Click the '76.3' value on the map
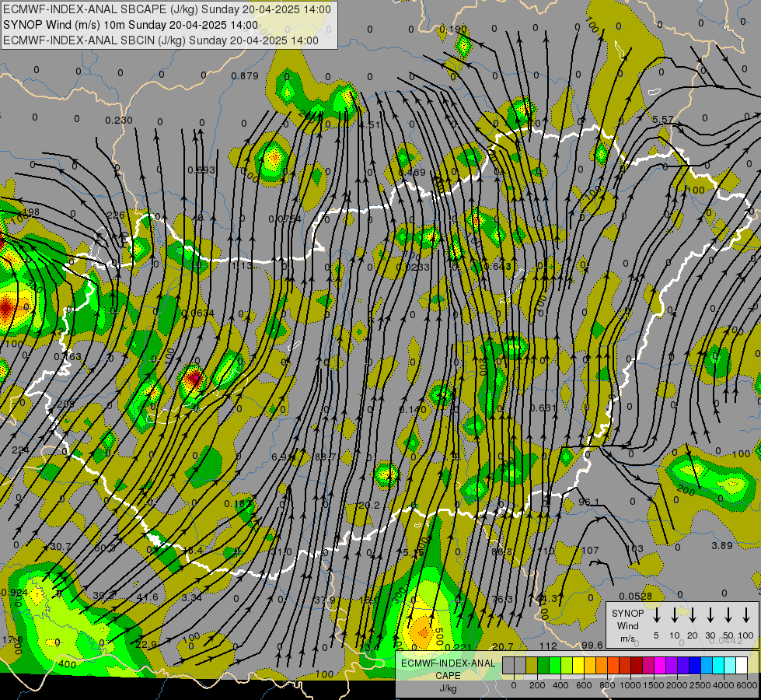 click(502, 599)
